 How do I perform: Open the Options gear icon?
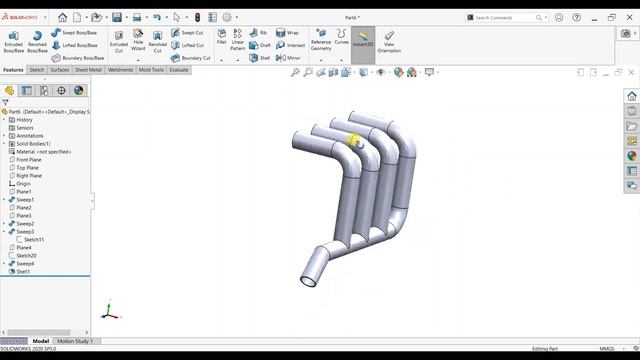[227, 17]
